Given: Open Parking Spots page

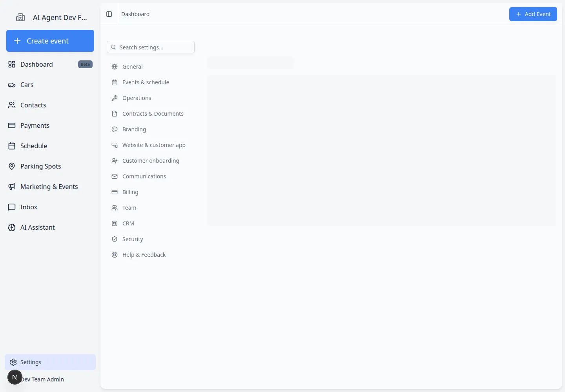Looking at the screenshot, I should (50, 166).
